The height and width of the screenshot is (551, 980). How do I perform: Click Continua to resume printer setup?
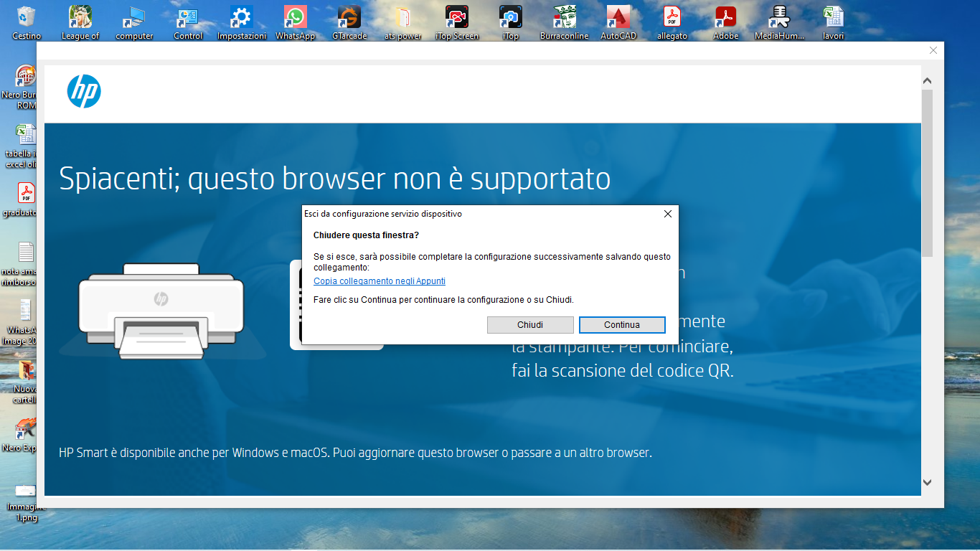621,325
